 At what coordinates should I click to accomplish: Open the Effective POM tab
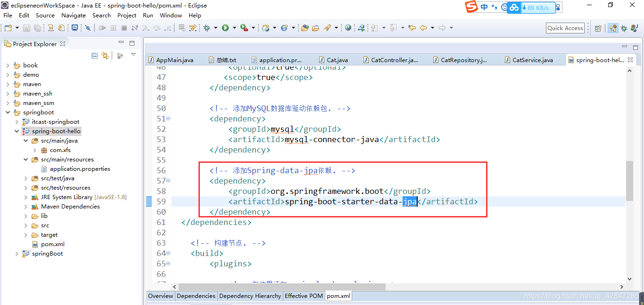[x=304, y=296]
